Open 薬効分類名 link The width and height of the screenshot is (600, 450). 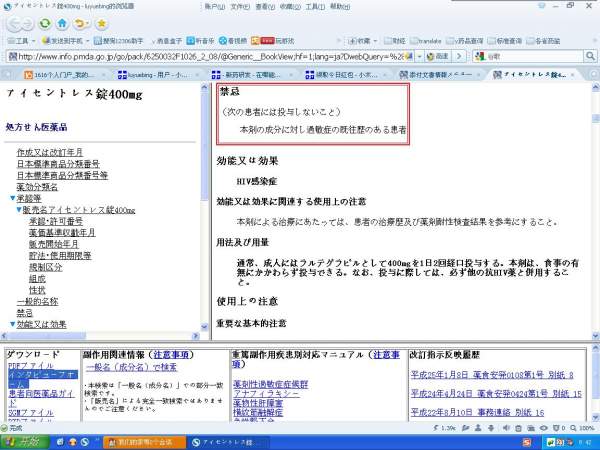(37, 187)
